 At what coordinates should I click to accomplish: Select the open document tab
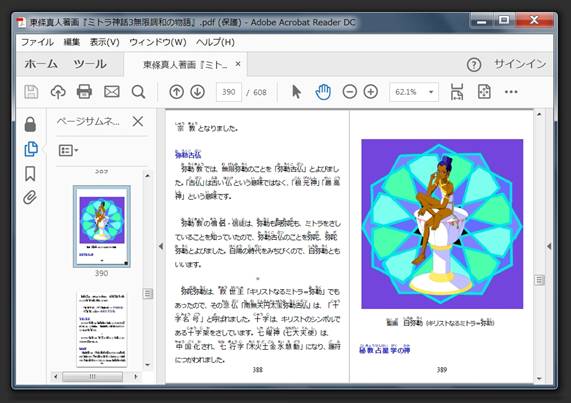(x=185, y=64)
